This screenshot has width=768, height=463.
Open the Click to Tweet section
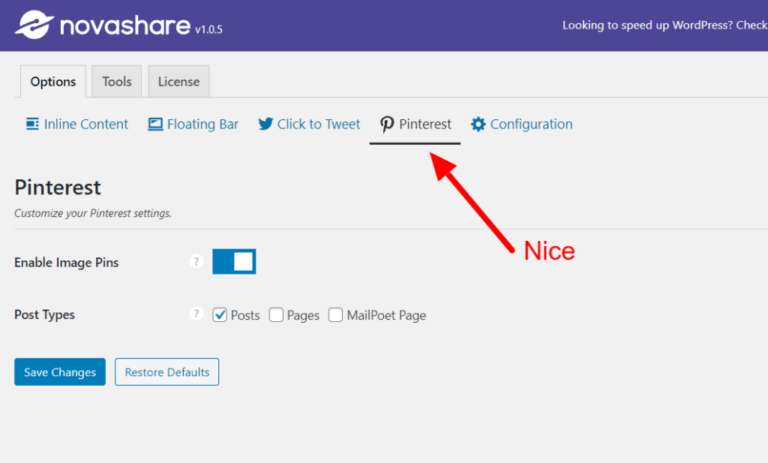309,124
